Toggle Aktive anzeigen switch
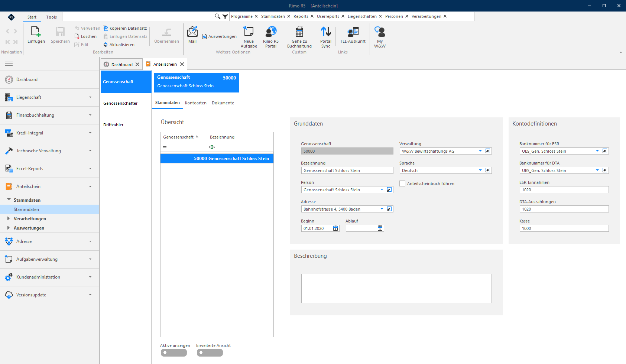 click(x=174, y=353)
